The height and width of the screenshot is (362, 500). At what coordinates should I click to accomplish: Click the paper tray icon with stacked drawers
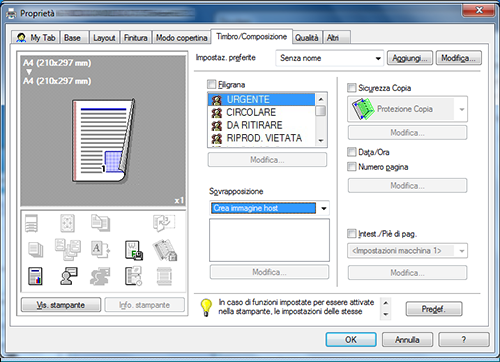tap(32, 223)
